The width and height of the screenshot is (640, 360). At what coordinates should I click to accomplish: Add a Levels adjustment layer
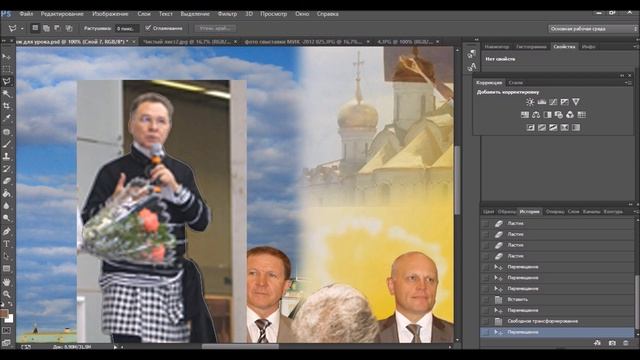tap(542, 102)
